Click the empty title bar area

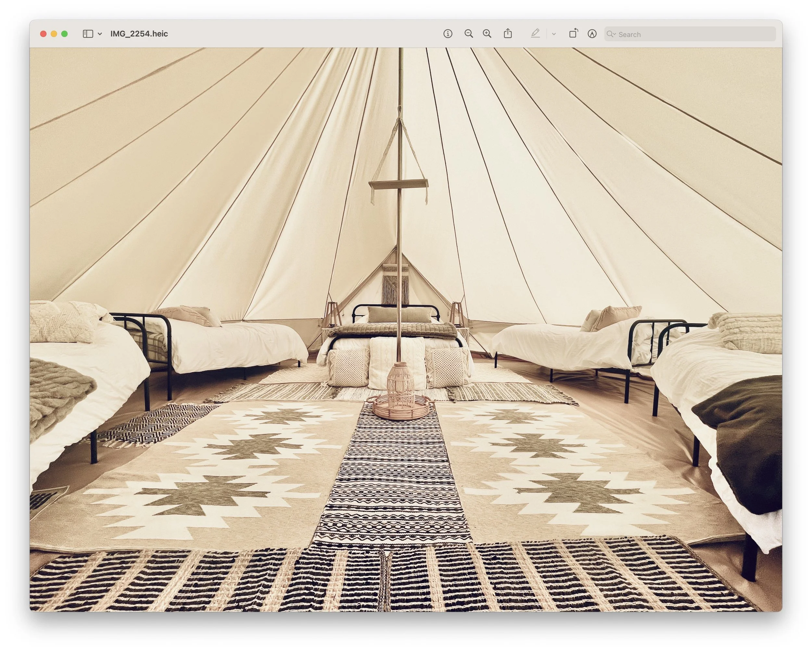coord(301,34)
